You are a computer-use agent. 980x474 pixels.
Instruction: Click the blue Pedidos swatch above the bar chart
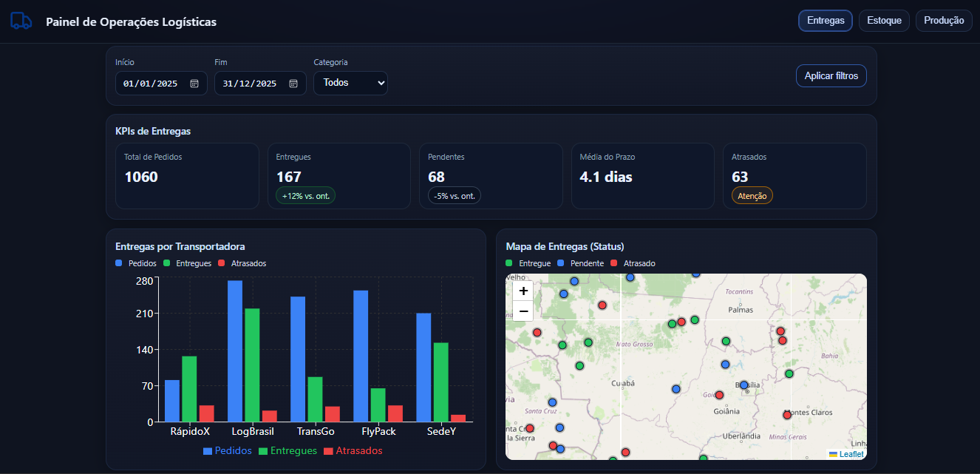(119, 263)
